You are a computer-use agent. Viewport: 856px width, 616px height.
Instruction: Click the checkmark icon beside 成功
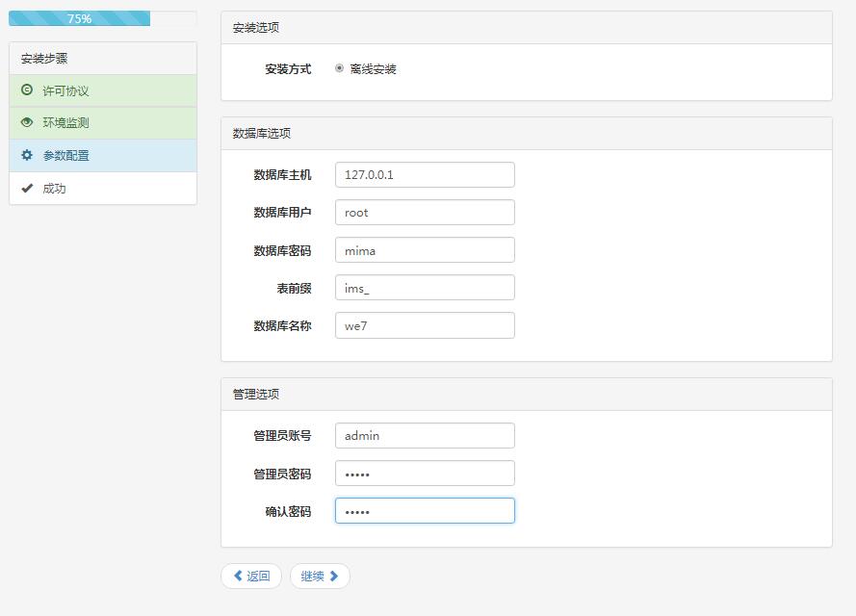pos(27,189)
